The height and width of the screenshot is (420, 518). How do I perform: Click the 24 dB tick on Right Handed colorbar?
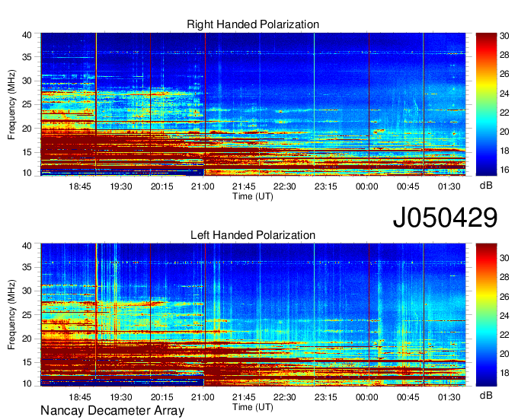point(504,94)
